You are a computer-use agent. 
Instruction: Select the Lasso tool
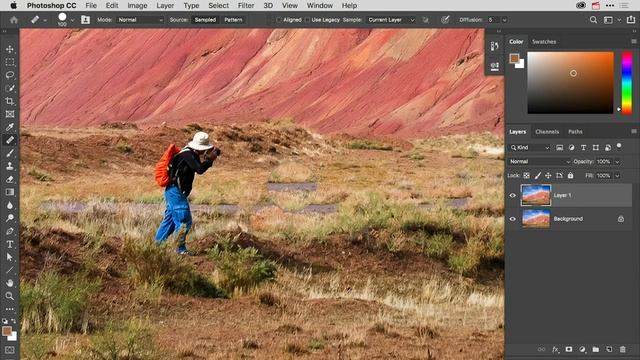click(10, 75)
